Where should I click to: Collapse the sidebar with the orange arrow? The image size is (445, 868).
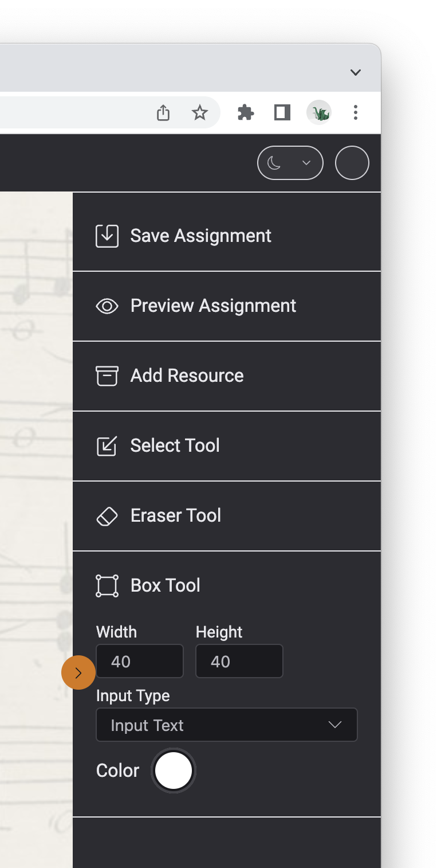[x=78, y=672]
